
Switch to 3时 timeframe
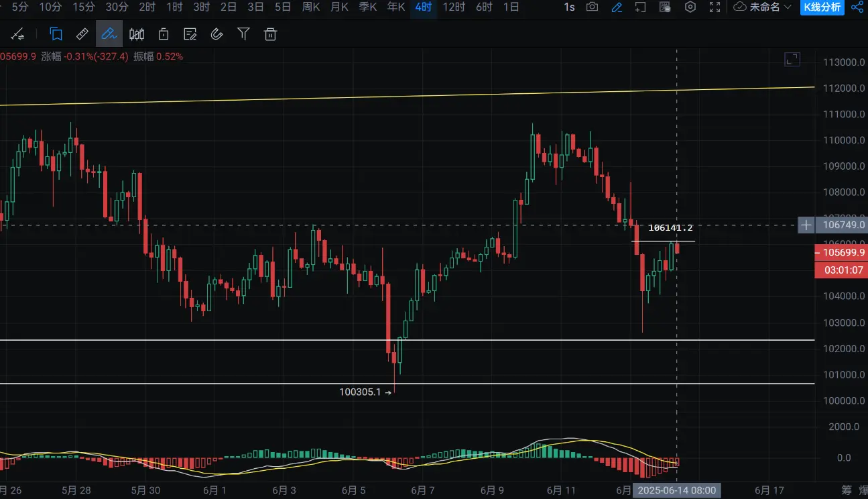(x=201, y=7)
